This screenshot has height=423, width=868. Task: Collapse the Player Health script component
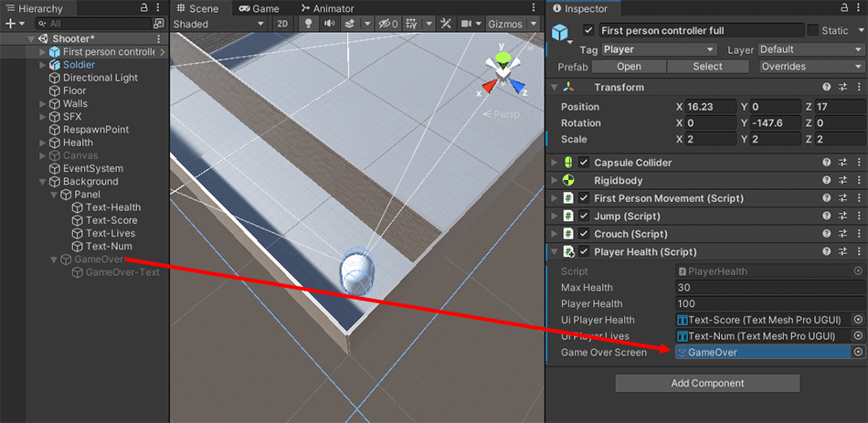pos(553,252)
